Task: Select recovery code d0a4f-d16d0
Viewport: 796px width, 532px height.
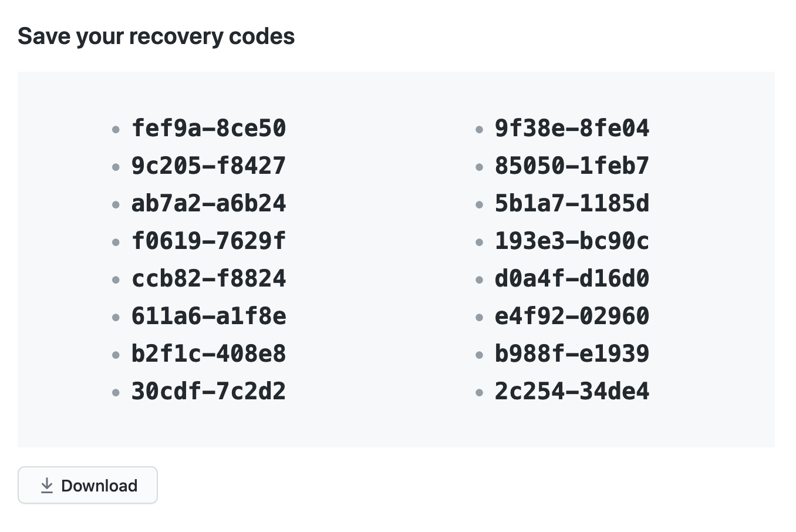Action: coord(572,278)
